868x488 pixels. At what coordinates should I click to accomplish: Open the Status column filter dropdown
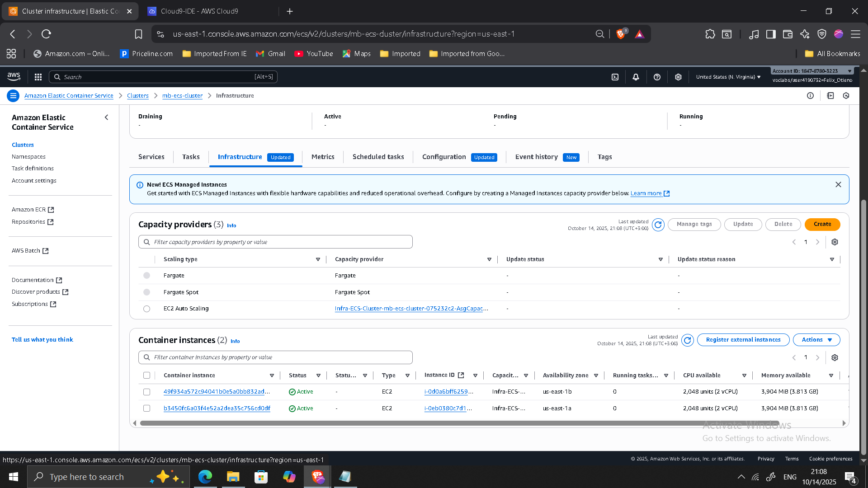coord(319,375)
